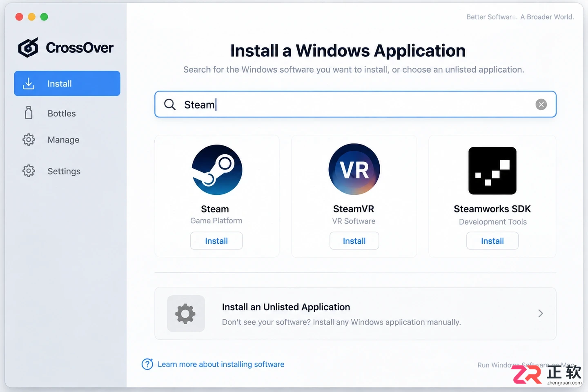Viewport: 588px width, 392px height.
Task: Click the Steamworks SDK name text
Action: coord(492,209)
